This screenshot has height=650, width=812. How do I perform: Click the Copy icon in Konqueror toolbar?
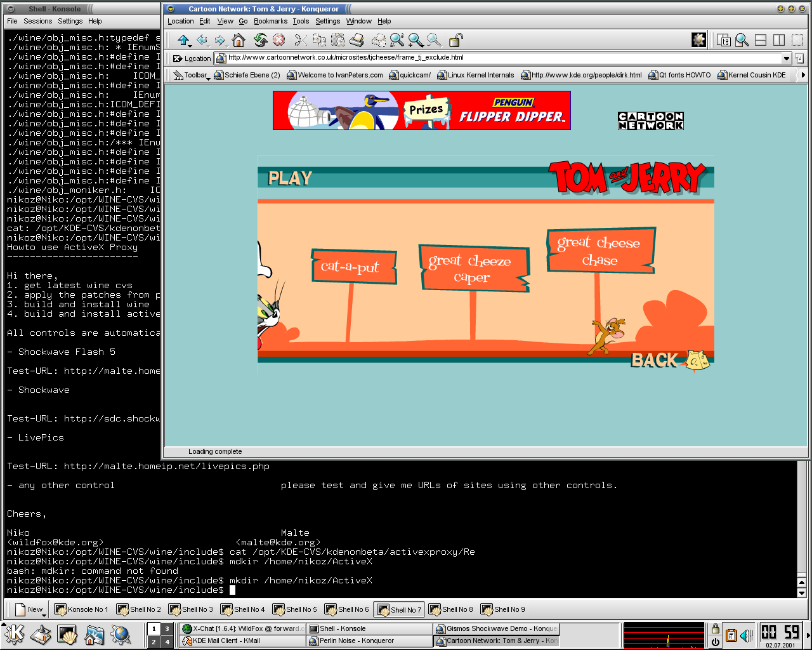[x=320, y=41]
